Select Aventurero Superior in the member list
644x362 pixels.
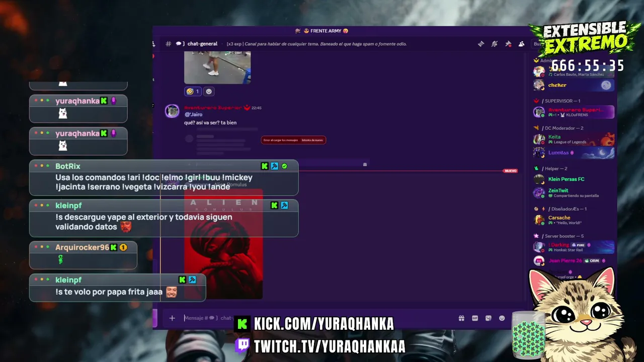click(574, 112)
